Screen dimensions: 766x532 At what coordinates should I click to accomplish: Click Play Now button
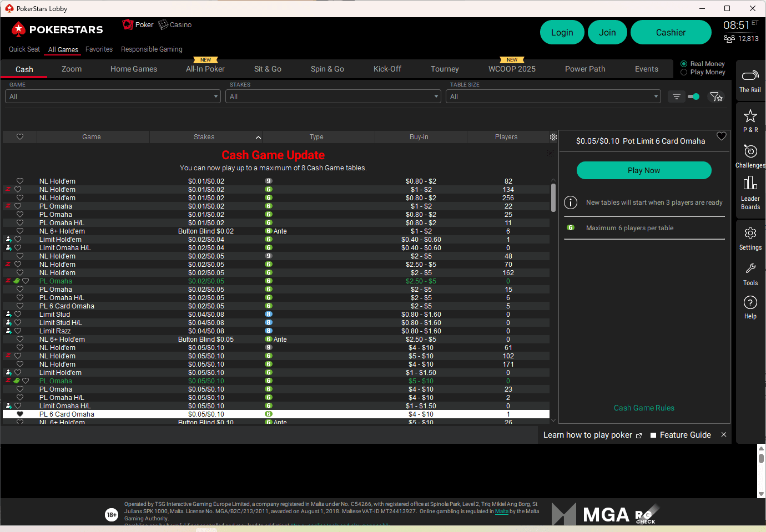[644, 170]
